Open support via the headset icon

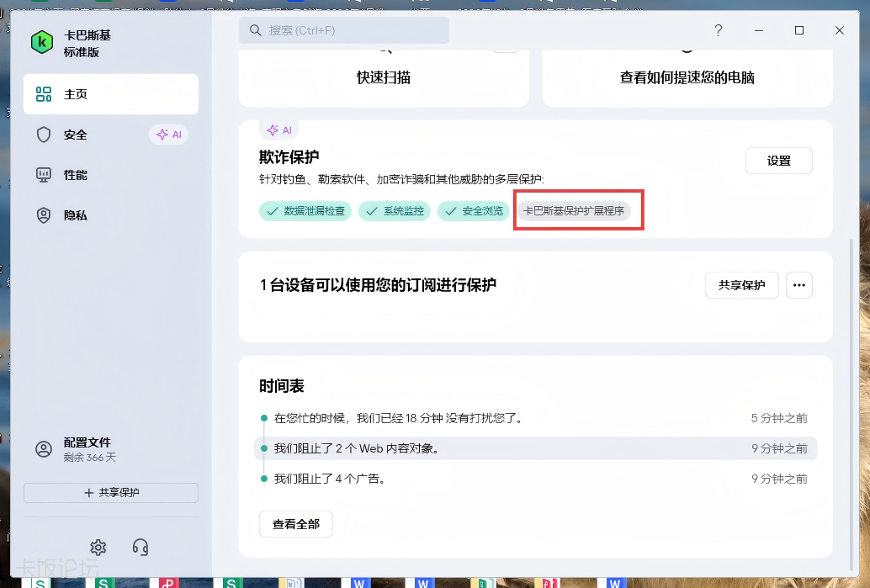click(141, 548)
